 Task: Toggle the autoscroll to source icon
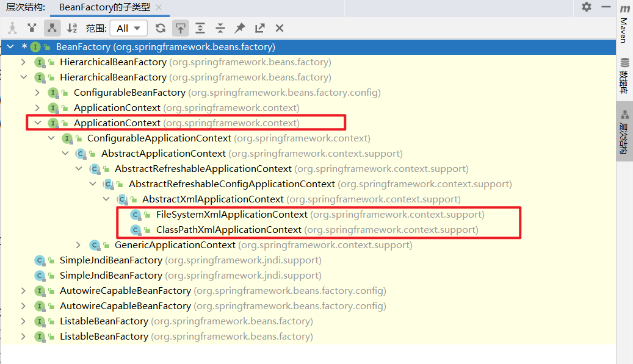(x=180, y=28)
